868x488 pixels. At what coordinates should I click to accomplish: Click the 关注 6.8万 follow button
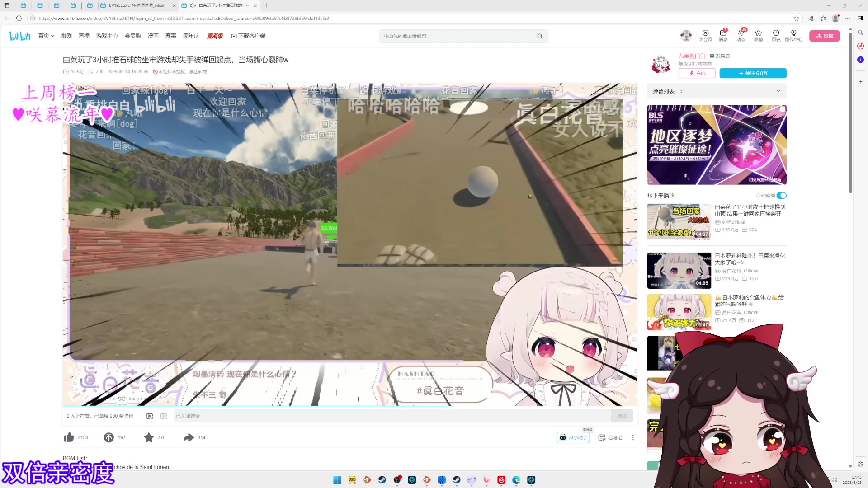point(753,73)
